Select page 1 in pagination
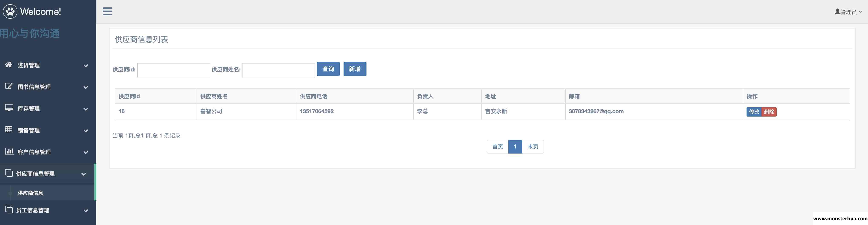Image resolution: width=868 pixels, height=225 pixels. click(x=515, y=147)
